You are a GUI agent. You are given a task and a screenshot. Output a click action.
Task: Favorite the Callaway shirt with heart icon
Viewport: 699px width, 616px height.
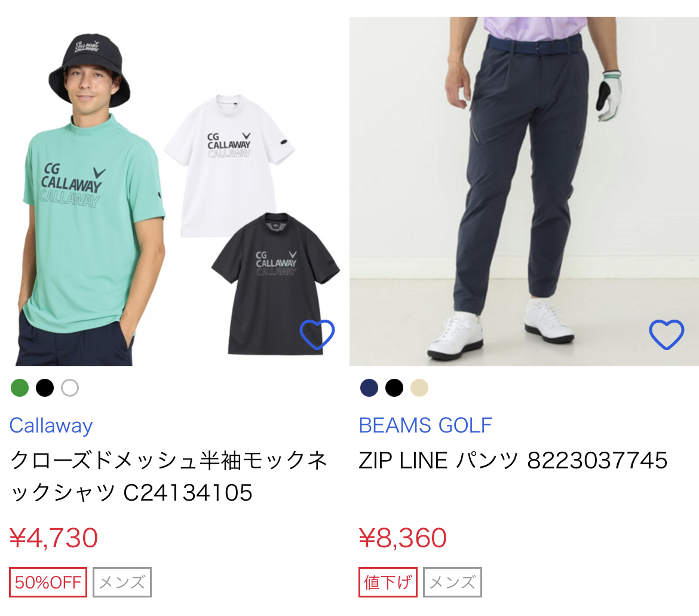point(317,335)
